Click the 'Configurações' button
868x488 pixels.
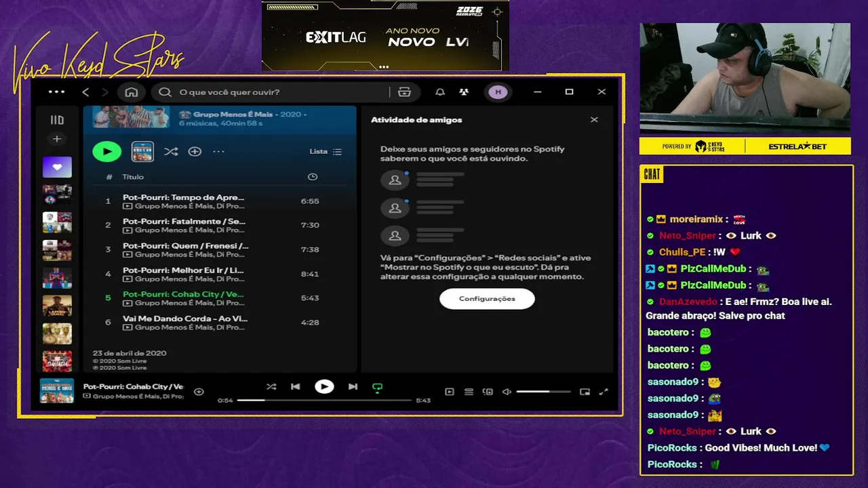click(487, 299)
